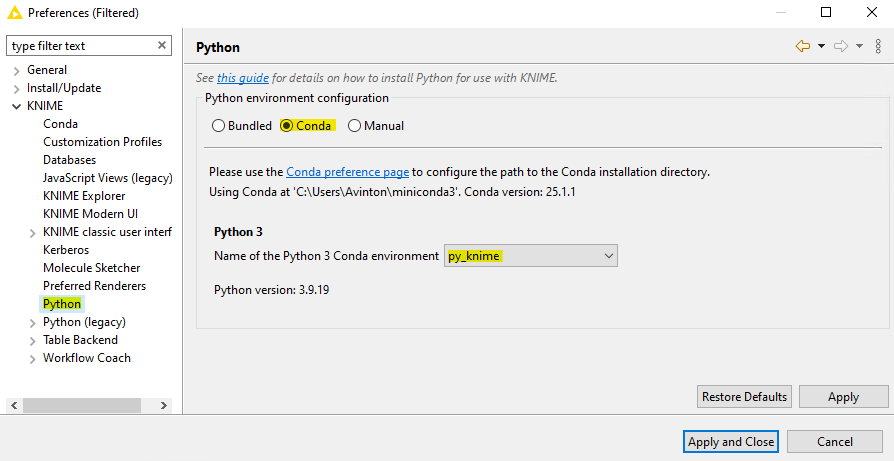Click the Conda preference page link
The height and width of the screenshot is (461, 894).
point(347,172)
